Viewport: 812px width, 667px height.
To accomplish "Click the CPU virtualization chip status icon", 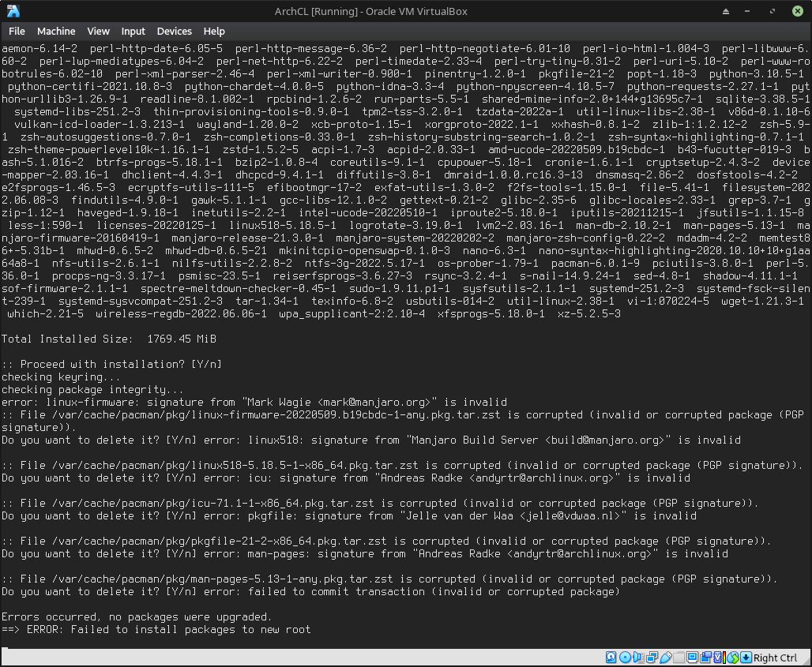I will [x=718, y=658].
